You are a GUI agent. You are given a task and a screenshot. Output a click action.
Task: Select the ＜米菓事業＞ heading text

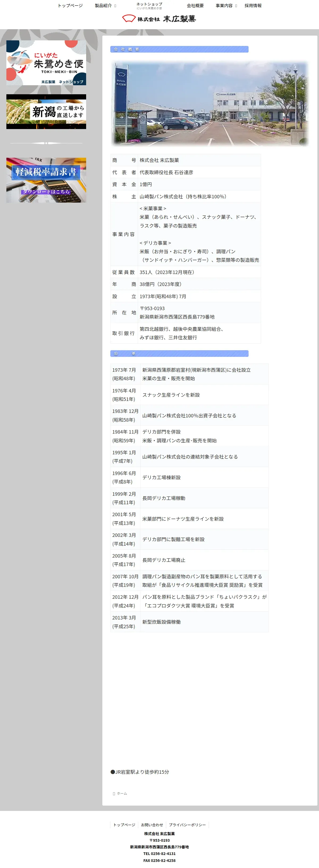click(x=153, y=209)
